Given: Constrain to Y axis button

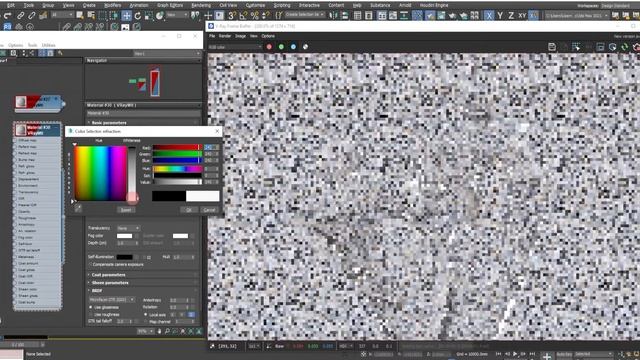Looking at the screenshot, I should (x=500, y=16).
